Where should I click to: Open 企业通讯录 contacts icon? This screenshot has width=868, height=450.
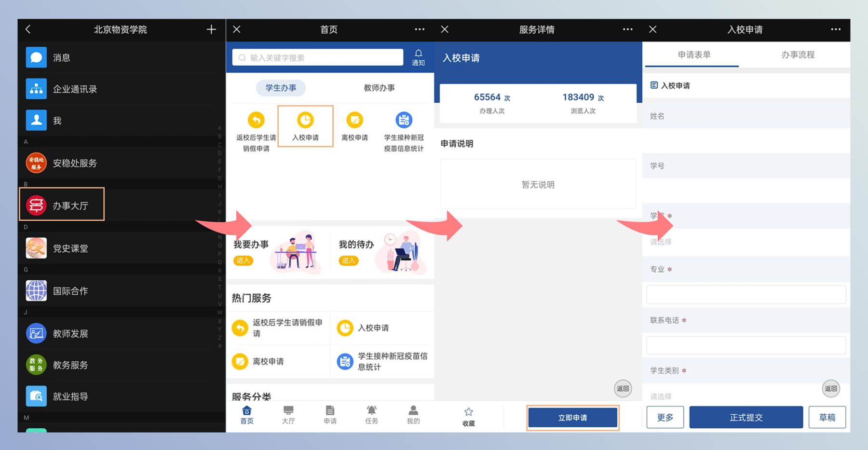click(36, 89)
